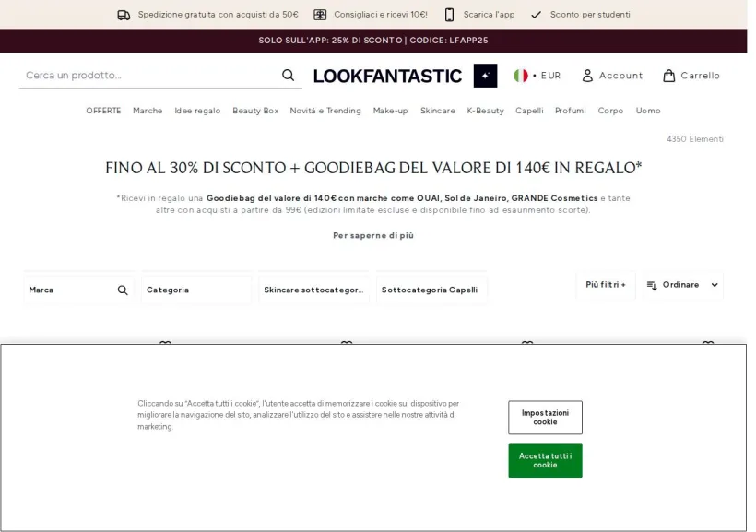
Task: Open the Make-up menu
Action: coord(391,111)
